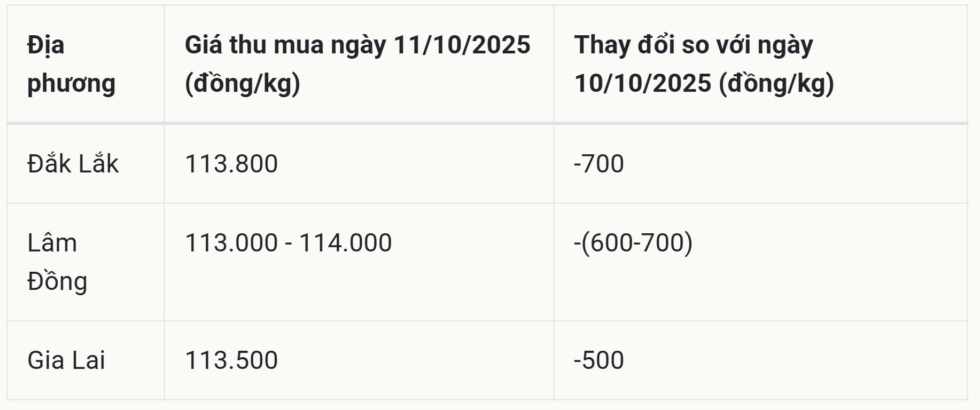Screen dimensions: 980x410
Task: Select the Đắk Lắk row label
Action: pos(73,164)
